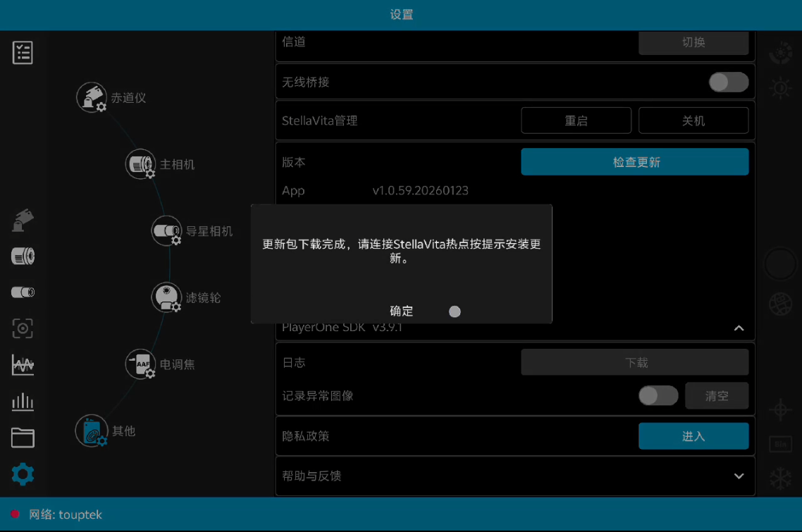Toggle the 无线桥接 wireless bridge switch
The image size is (802, 532).
click(x=728, y=82)
